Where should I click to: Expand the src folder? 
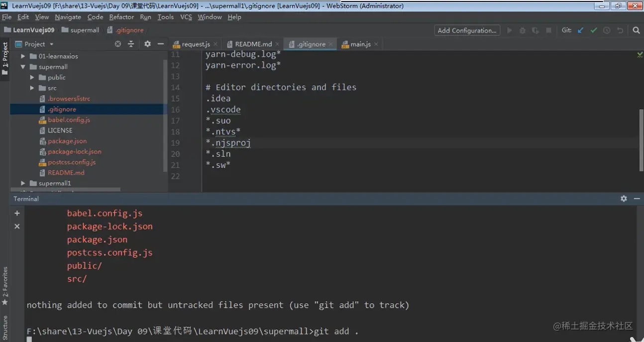click(32, 88)
